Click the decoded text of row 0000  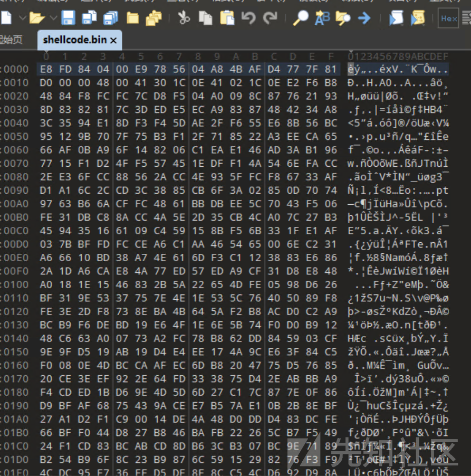coord(398,69)
